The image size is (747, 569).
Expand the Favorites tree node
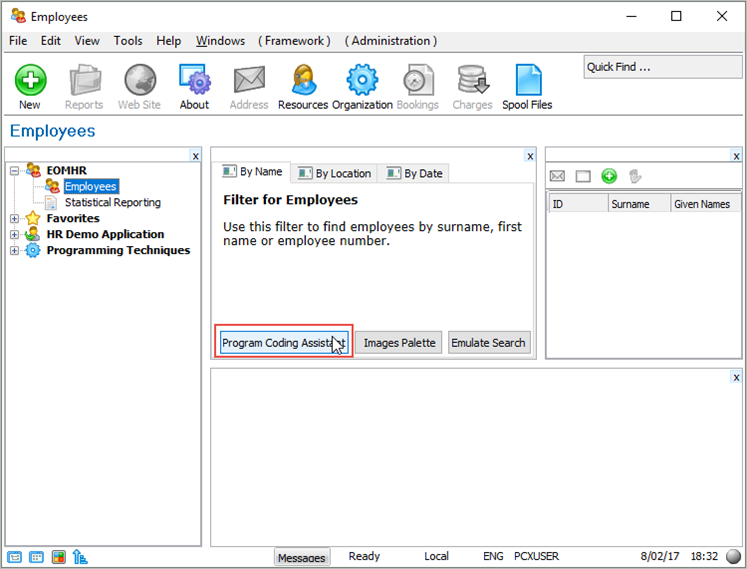pyautogui.click(x=14, y=219)
